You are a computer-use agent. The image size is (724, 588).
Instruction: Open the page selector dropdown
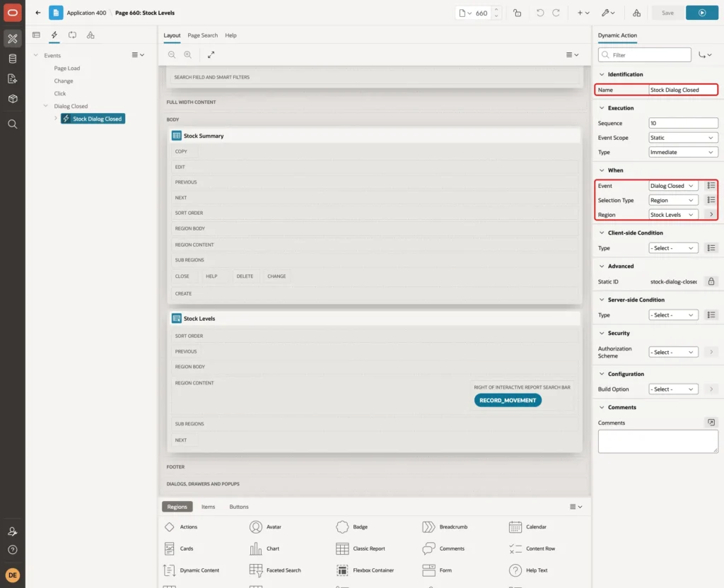[465, 13]
